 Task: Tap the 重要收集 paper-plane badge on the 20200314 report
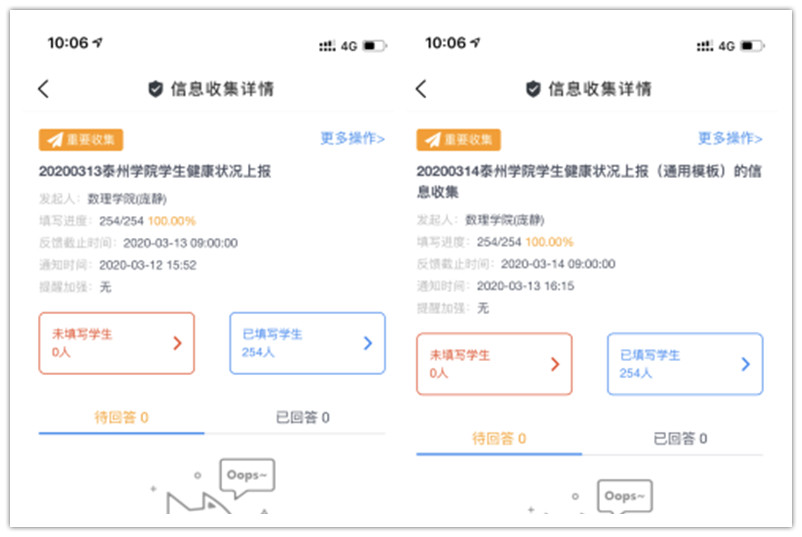click(x=458, y=140)
